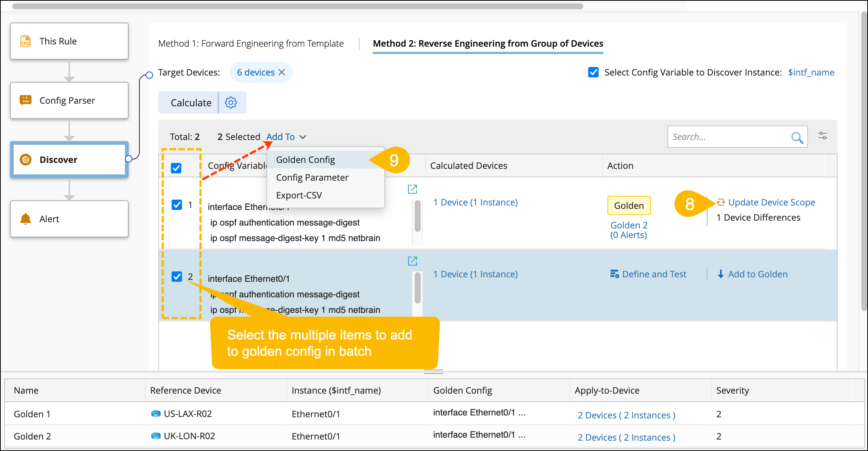The width and height of the screenshot is (868, 451).
Task: Open the table filter settings icon
Action: 822,136
